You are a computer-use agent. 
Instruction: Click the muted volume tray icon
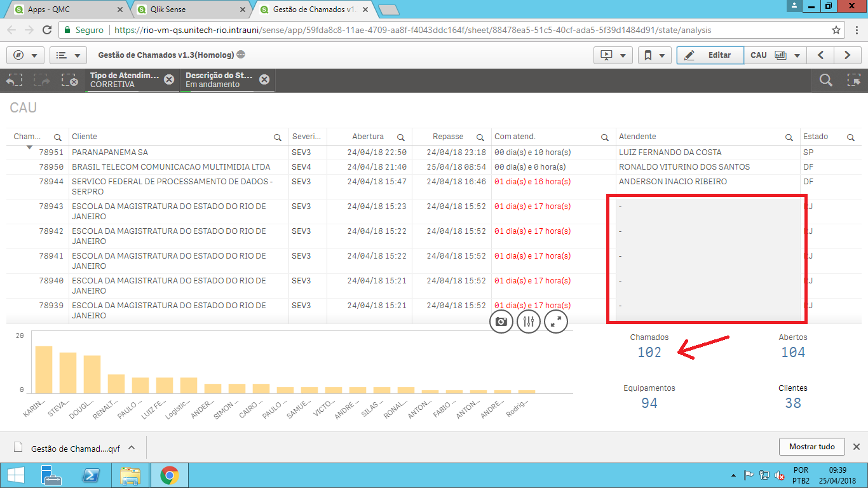[x=779, y=476]
